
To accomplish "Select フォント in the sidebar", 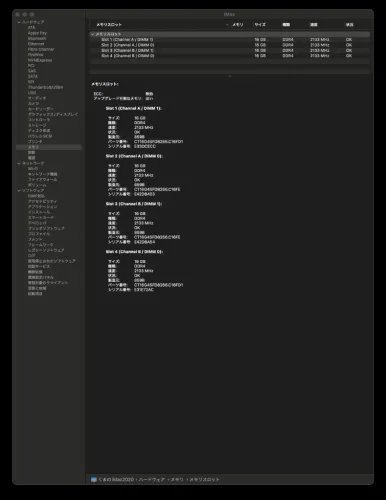I will click(35, 239).
